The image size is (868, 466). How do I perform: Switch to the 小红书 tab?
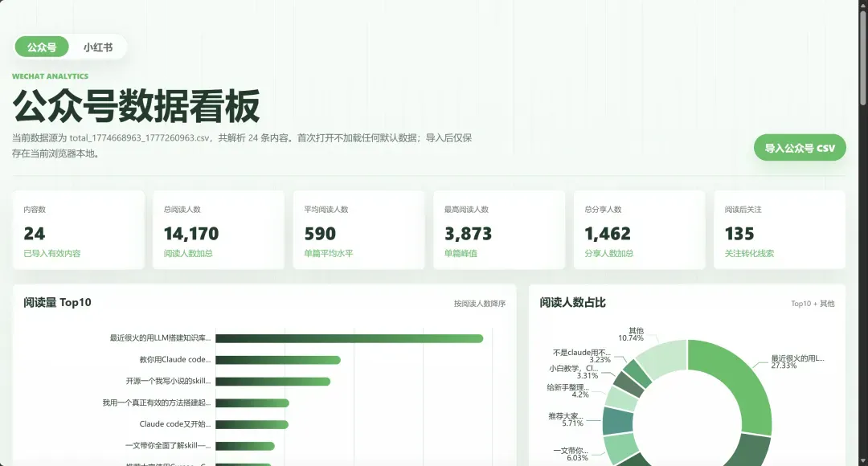coord(98,47)
